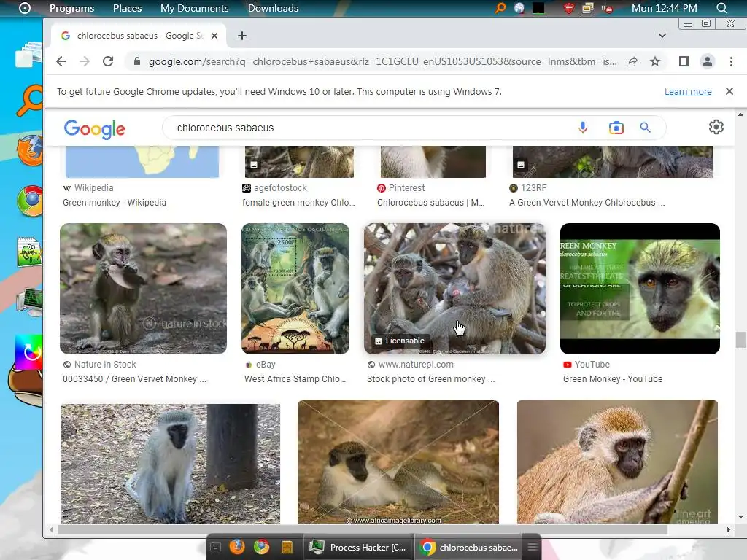The width and height of the screenshot is (747, 560).
Task: Open the Places menu
Action: point(127,8)
